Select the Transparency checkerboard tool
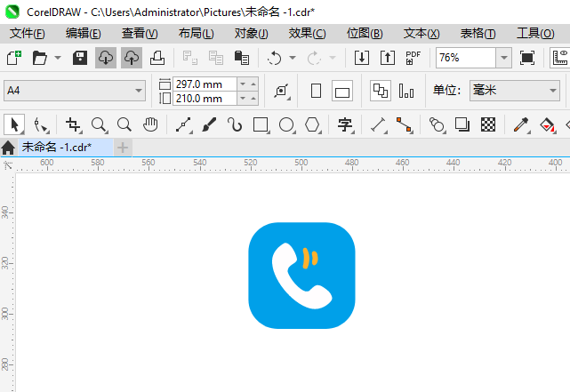The height and width of the screenshot is (392, 570). point(488,124)
